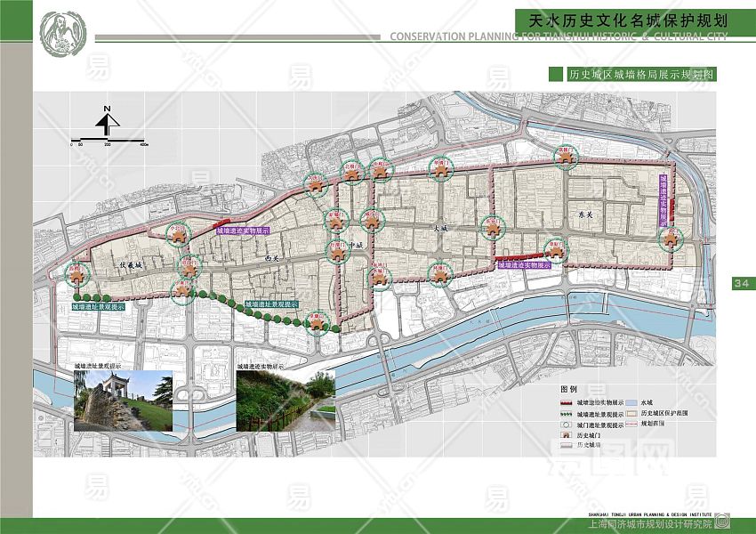Open the grassy wall remains photo thumbnail
This screenshot has height=534, width=756.
286,400
